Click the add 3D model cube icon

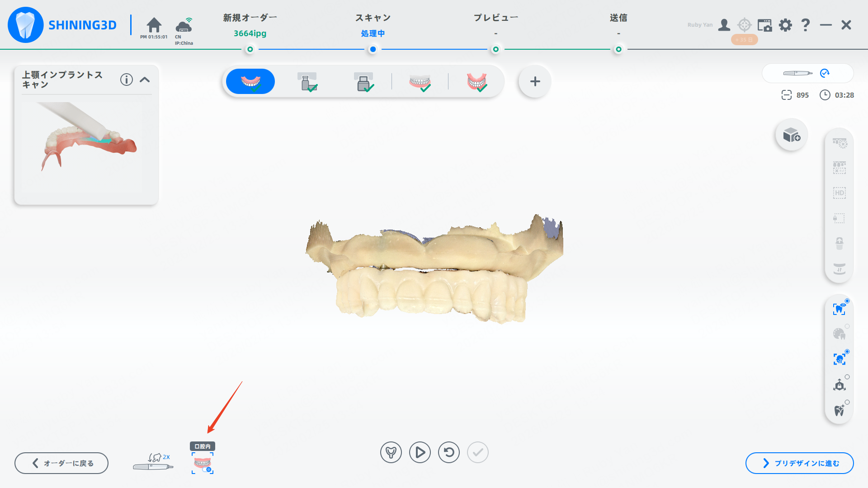[x=791, y=135]
